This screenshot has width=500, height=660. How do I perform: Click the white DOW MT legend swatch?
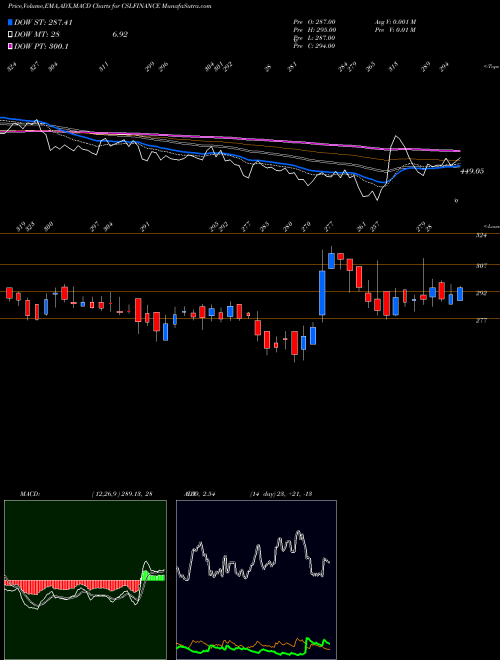pos(10,35)
